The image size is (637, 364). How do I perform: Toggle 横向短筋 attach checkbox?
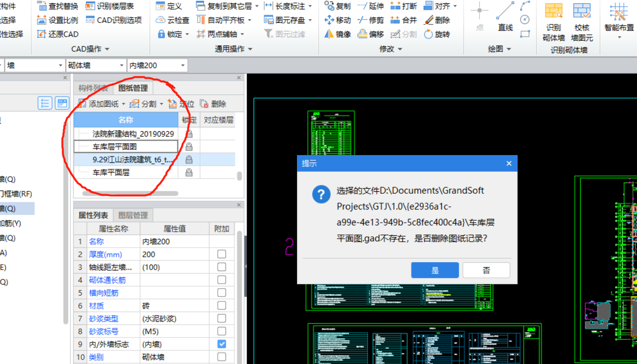click(222, 293)
